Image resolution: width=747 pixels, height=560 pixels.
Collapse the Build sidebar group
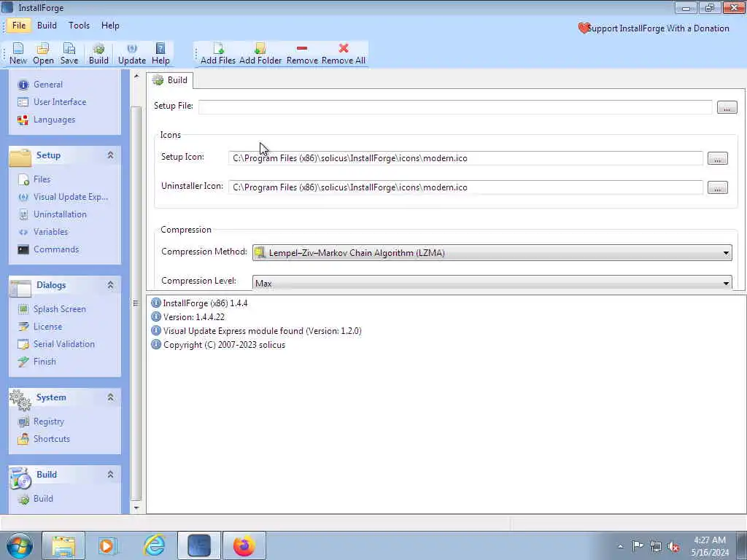pos(111,474)
